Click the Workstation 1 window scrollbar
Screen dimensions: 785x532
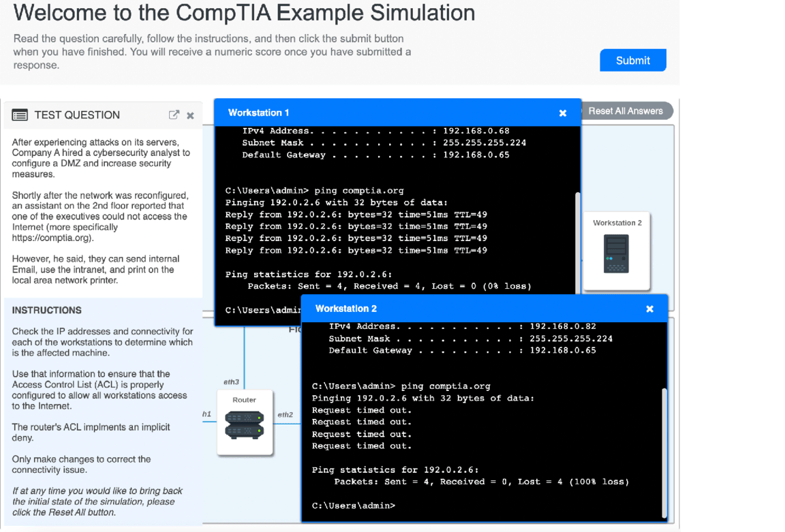point(578,242)
